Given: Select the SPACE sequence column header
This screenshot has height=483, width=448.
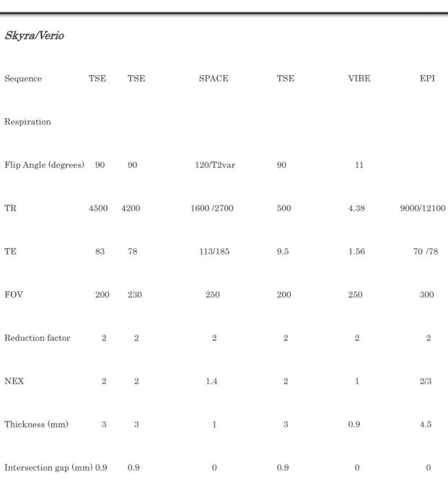Looking at the screenshot, I should coord(214,79).
